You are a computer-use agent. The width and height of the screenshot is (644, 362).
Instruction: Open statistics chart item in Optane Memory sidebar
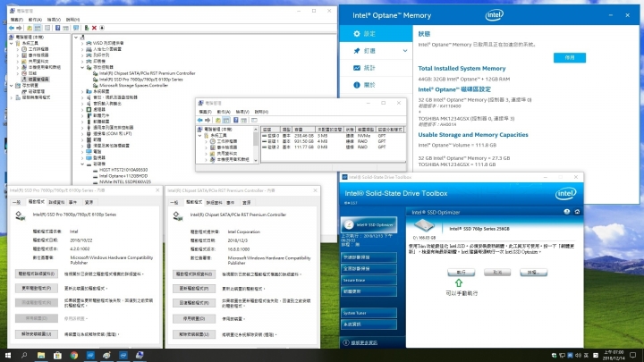click(x=376, y=68)
